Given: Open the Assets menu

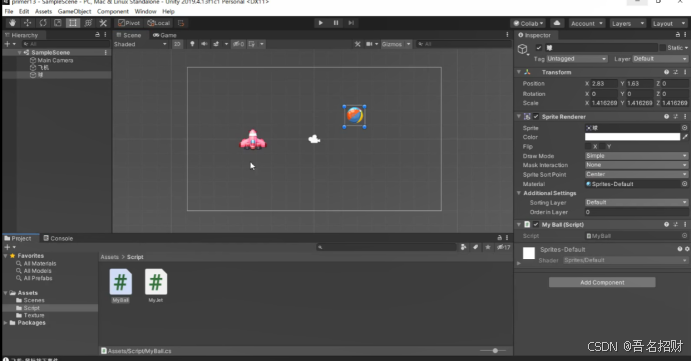Looking at the screenshot, I should [x=43, y=11].
